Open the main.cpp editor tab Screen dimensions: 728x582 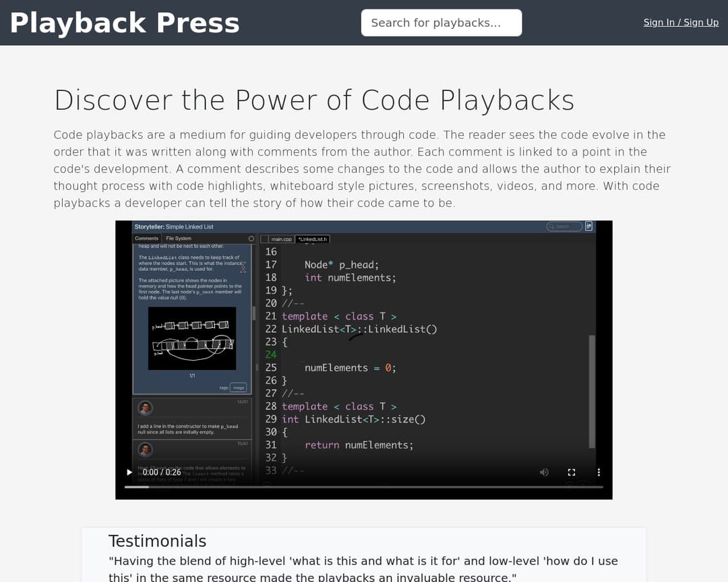(x=281, y=239)
